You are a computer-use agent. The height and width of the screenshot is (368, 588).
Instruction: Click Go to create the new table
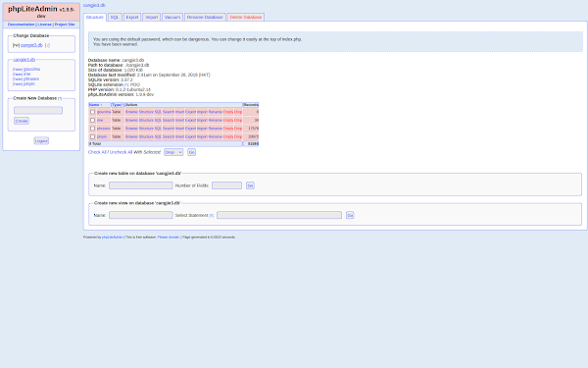point(250,185)
